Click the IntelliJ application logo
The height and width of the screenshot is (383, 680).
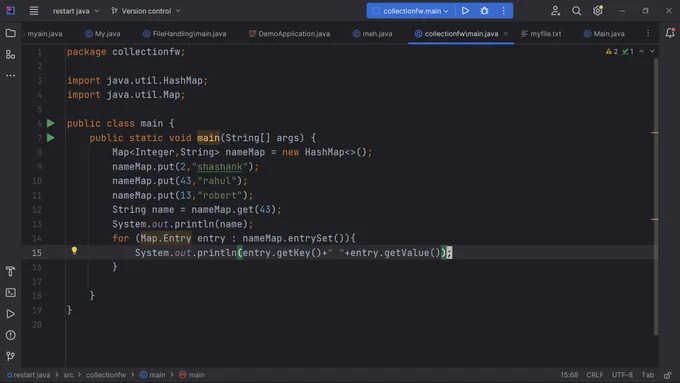coord(10,10)
